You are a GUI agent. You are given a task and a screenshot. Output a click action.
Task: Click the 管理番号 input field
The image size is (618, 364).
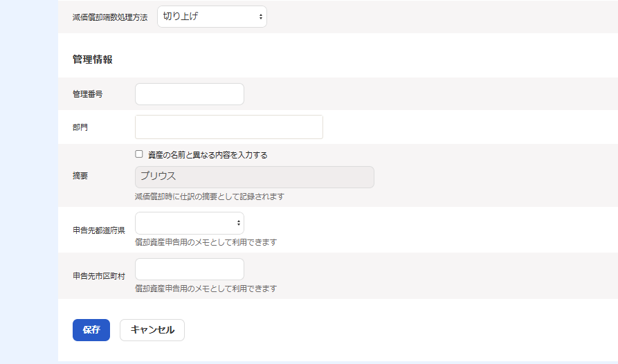[189, 94]
